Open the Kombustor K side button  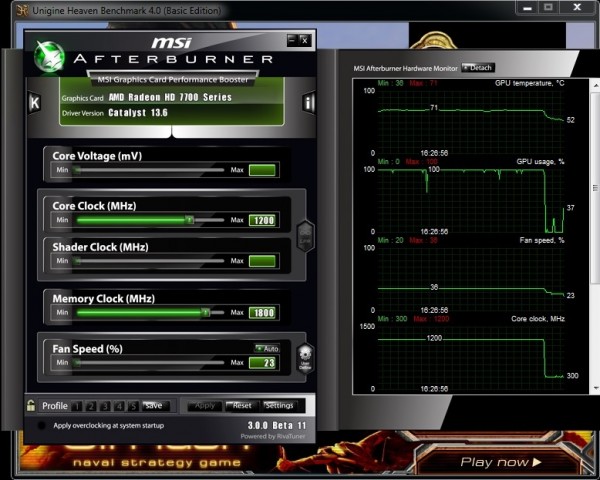[x=34, y=103]
